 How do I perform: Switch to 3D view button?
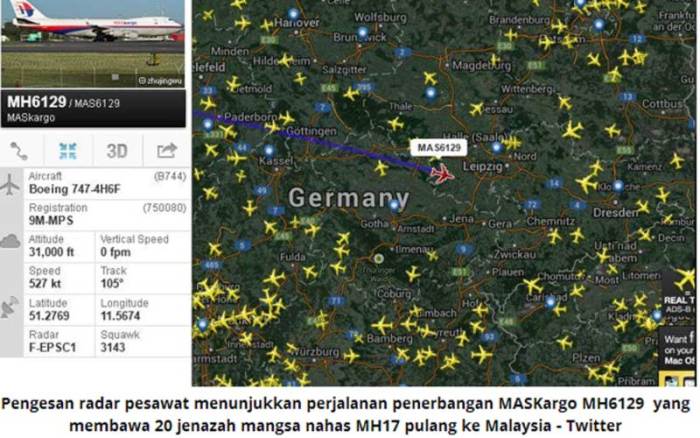point(117,151)
